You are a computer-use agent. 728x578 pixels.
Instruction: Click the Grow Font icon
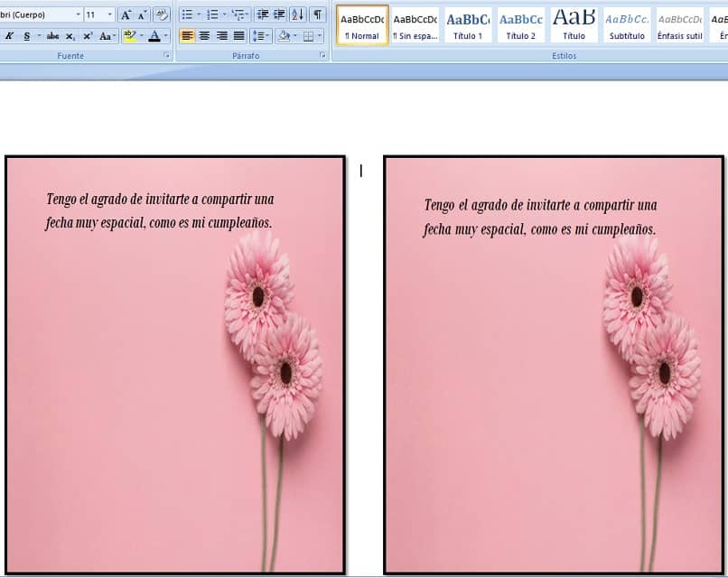pyautogui.click(x=126, y=14)
